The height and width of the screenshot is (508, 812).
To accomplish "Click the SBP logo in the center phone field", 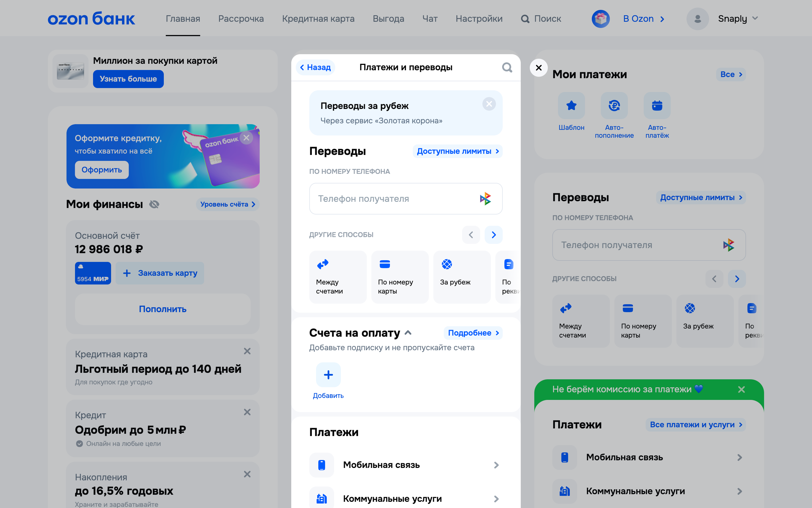I will 485,199.
